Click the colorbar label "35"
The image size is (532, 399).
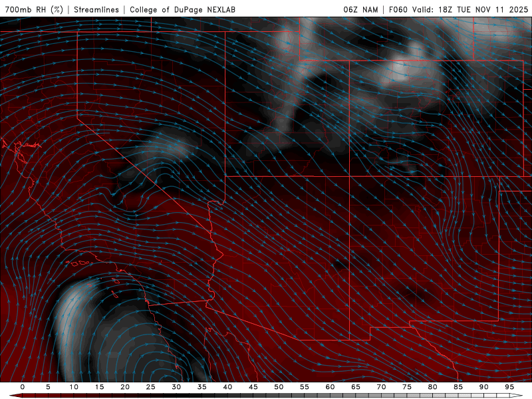click(201, 387)
